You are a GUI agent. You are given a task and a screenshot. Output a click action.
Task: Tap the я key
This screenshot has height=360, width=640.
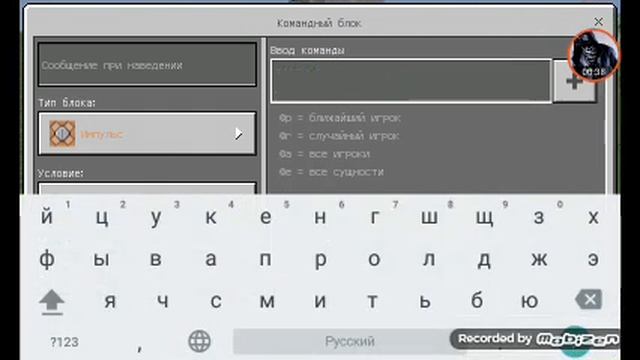110,301
